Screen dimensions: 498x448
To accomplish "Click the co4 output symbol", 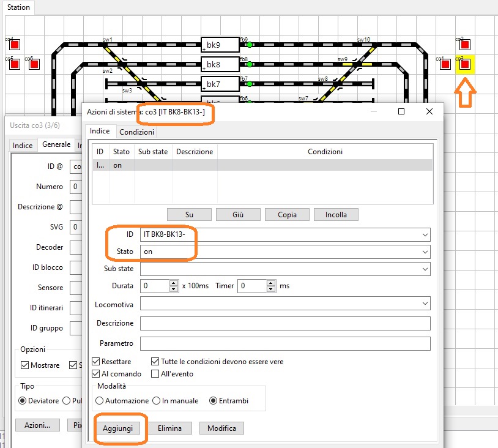I will coord(15,45).
